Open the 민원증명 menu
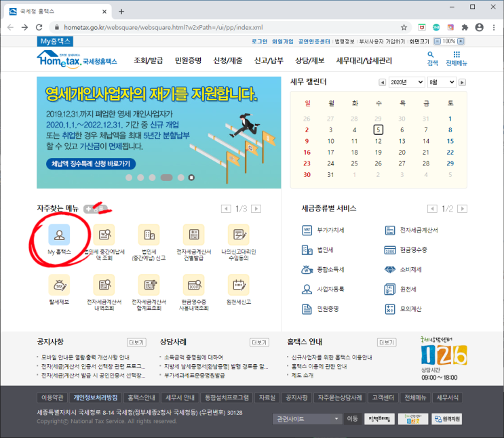This screenshot has height=438, width=504. click(188, 60)
